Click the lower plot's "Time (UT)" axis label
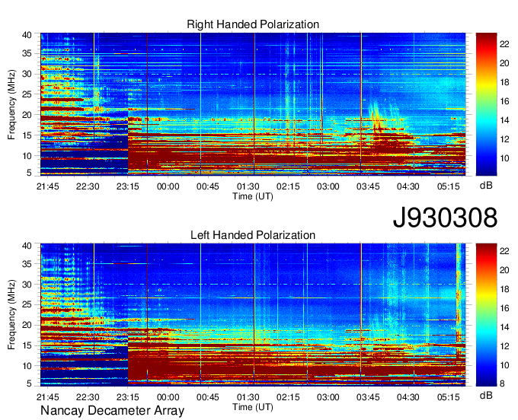 [x=253, y=407]
